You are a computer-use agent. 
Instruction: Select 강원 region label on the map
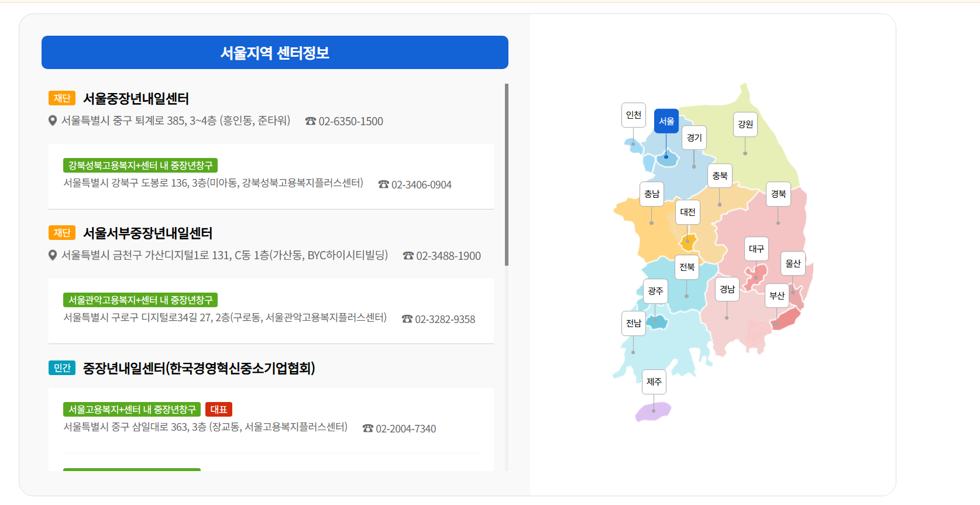(x=745, y=124)
